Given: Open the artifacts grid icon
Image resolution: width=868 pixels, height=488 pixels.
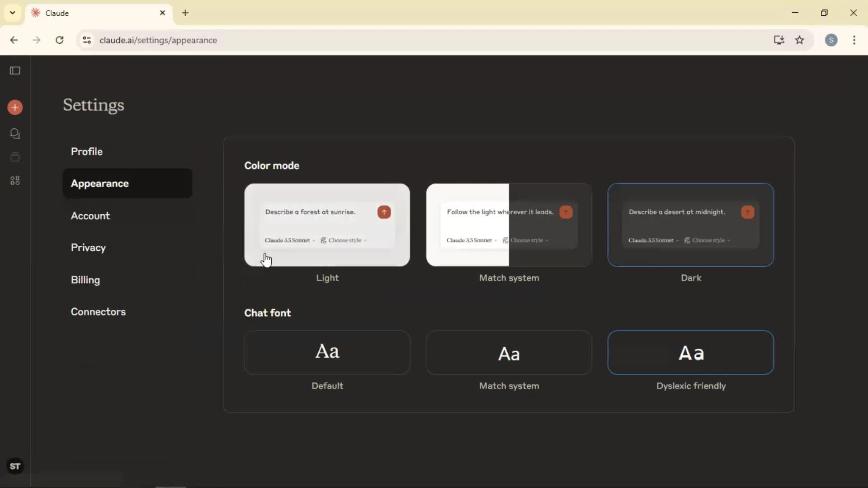Looking at the screenshot, I should [x=15, y=181].
